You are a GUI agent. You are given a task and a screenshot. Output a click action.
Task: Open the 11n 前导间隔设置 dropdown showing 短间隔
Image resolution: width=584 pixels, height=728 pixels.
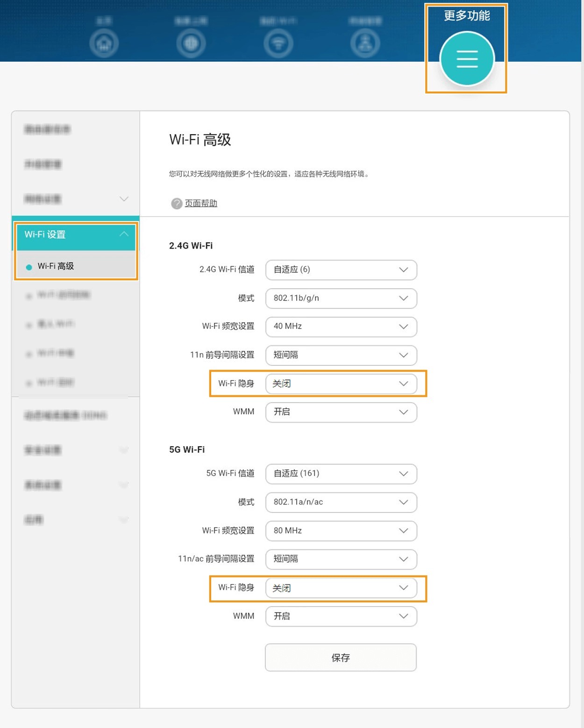[x=341, y=355]
